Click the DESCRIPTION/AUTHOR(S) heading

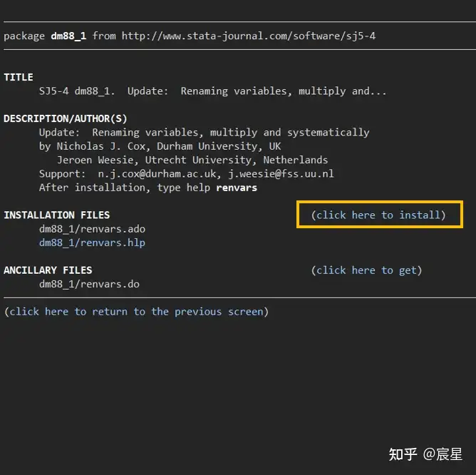pyautogui.click(x=66, y=118)
